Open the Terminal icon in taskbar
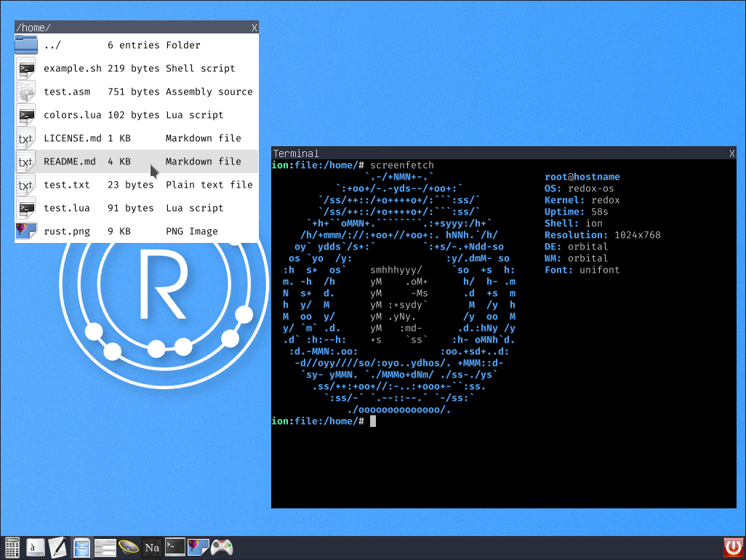The height and width of the screenshot is (560, 746). (175, 547)
